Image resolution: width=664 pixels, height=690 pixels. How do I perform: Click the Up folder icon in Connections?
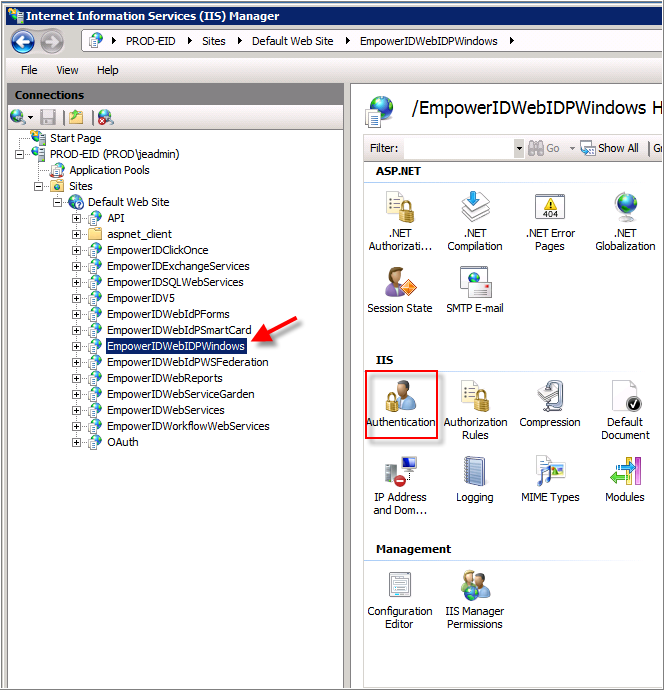point(76,117)
